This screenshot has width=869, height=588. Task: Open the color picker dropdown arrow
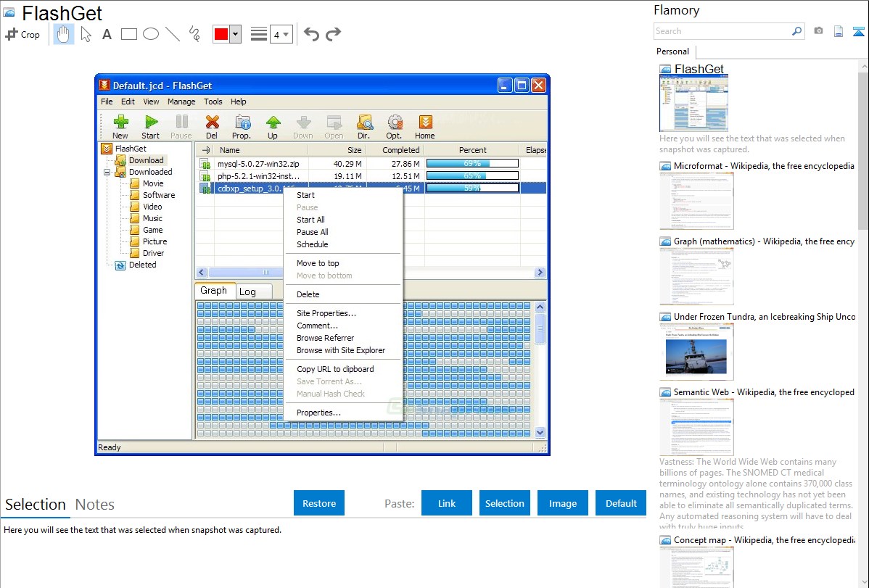point(235,34)
